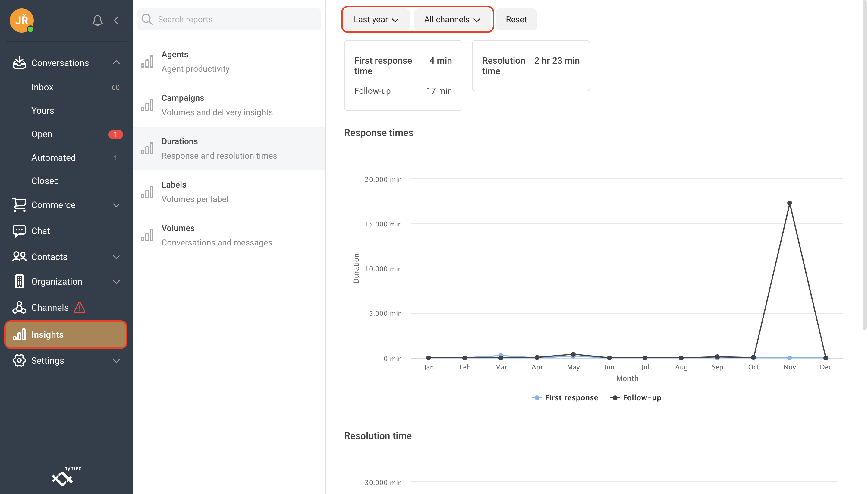This screenshot has height=494, width=868.
Task: Click the Conversations sidebar icon
Action: point(18,63)
